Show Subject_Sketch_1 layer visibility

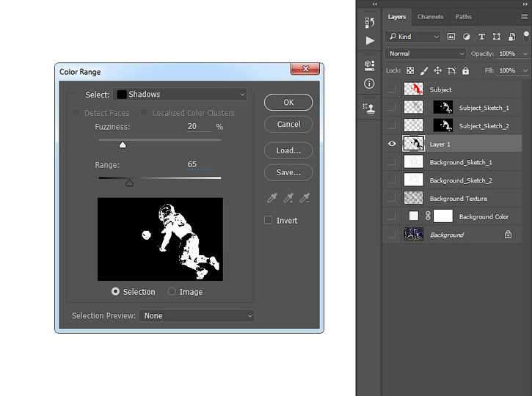(x=392, y=107)
